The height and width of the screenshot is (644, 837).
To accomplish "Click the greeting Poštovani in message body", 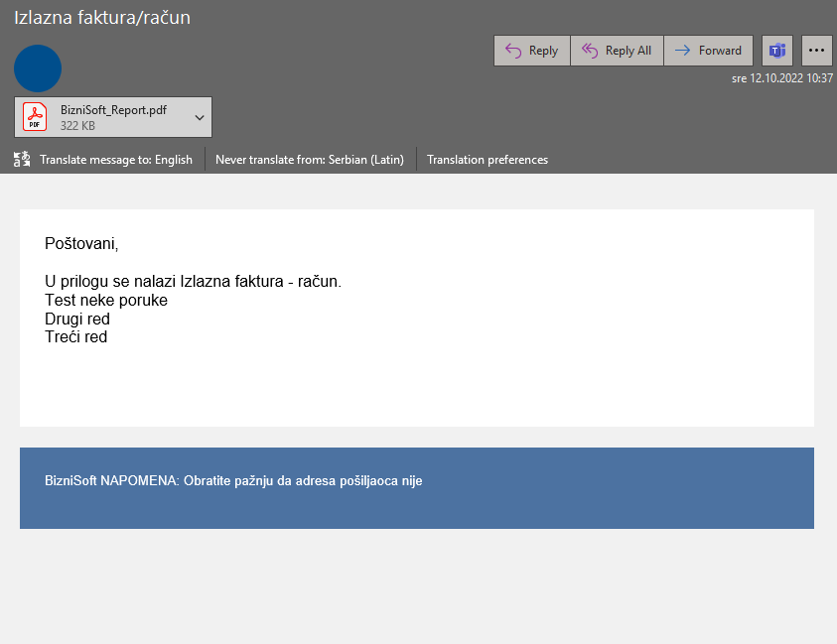I will [81, 243].
